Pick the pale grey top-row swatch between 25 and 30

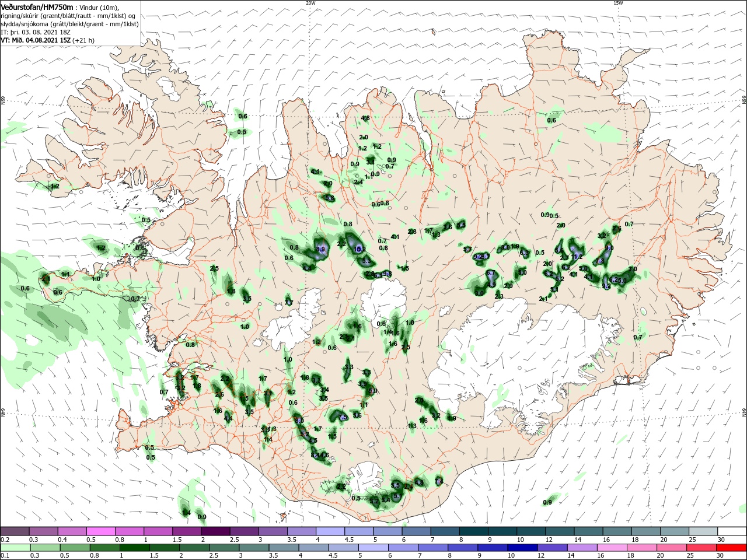click(703, 531)
